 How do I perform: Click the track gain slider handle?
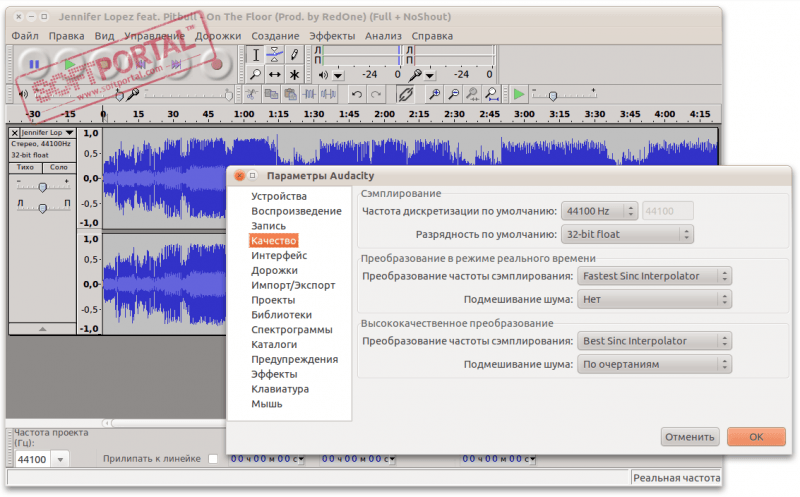[x=42, y=187]
